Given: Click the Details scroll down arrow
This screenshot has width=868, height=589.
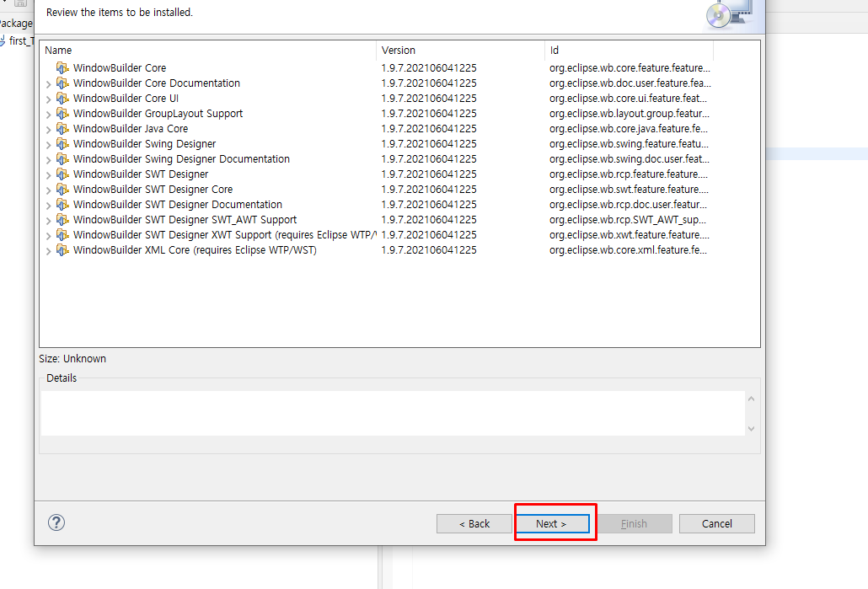Looking at the screenshot, I should click(751, 428).
